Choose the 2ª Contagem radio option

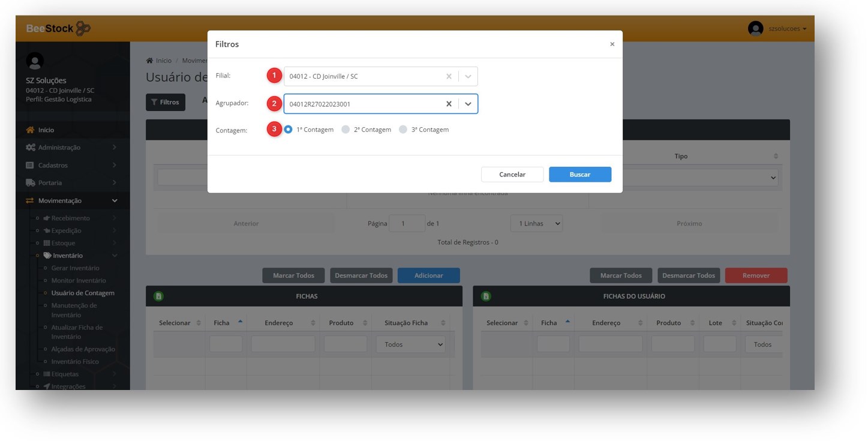pos(346,130)
